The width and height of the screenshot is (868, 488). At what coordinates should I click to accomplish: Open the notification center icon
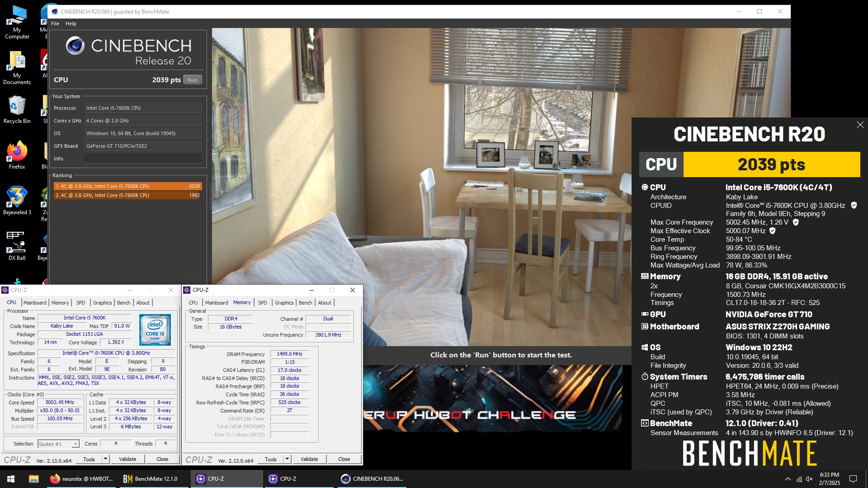(x=853, y=479)
